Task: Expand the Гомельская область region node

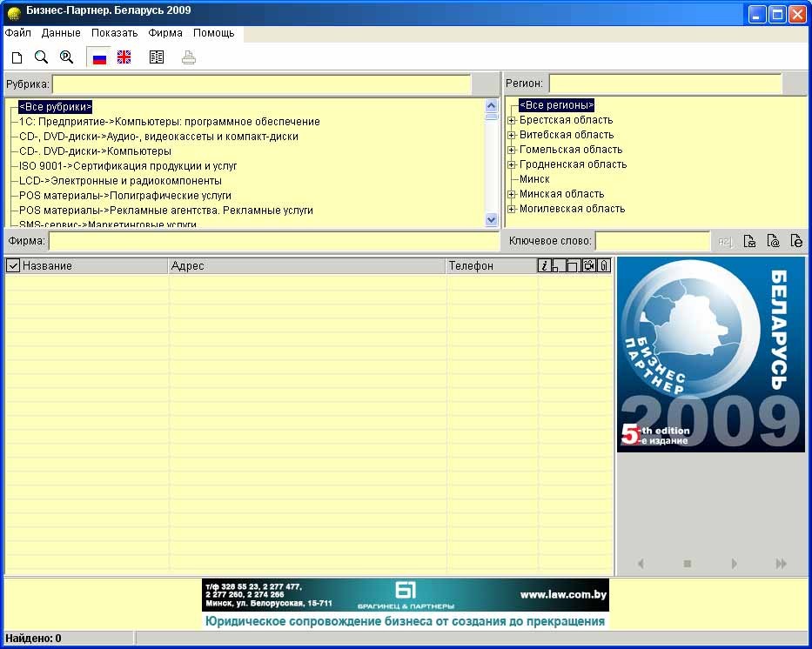Action: coord(512,151)
